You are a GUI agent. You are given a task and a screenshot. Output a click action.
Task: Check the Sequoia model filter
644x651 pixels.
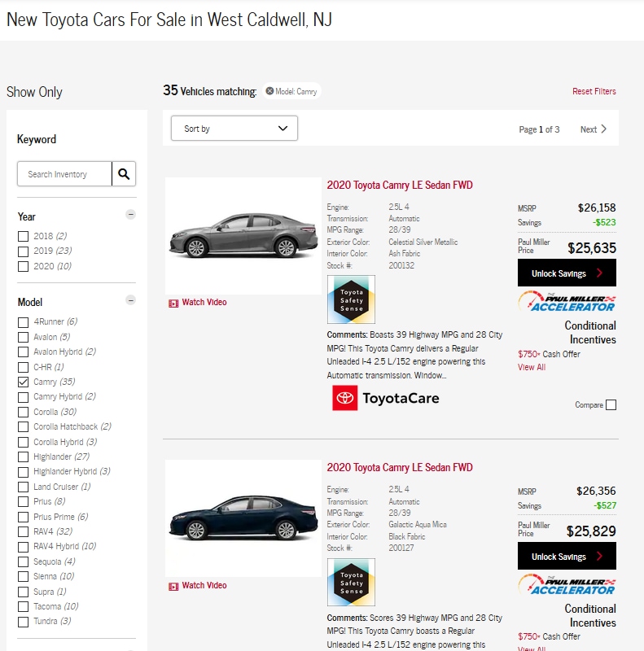[x=24, y=561]
